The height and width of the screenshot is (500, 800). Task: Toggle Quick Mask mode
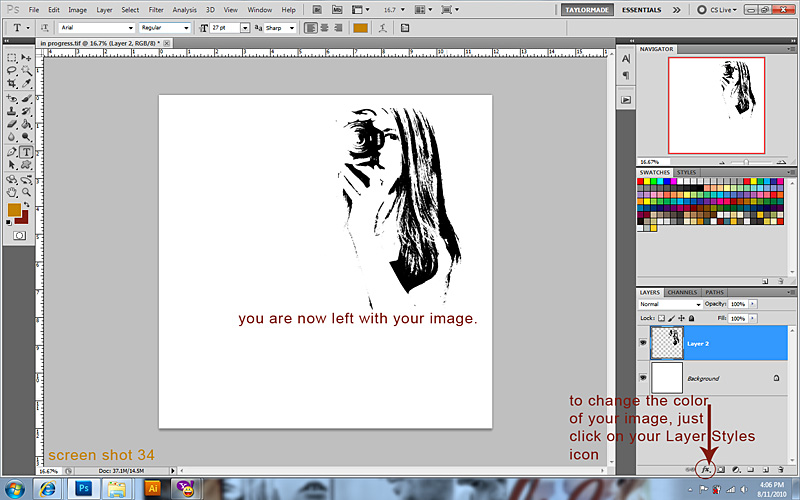pos(19,236)
